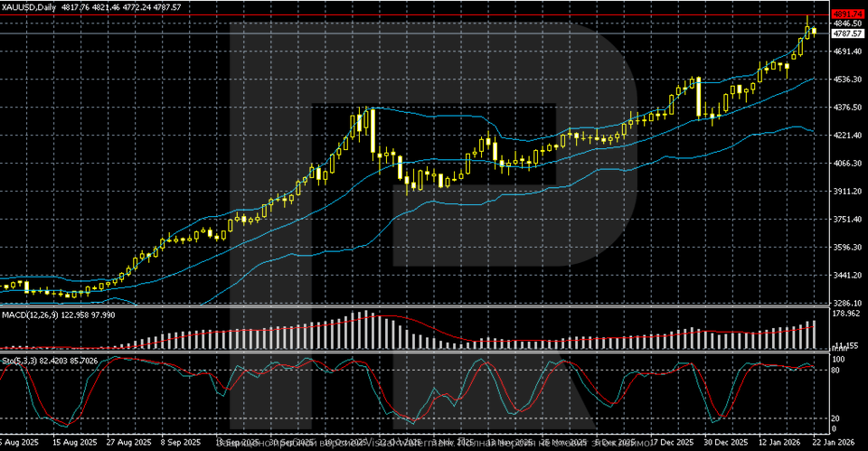868x451 pixels.
Task: Select the MACD(12,26,9) indicator label
Action: 30,313
